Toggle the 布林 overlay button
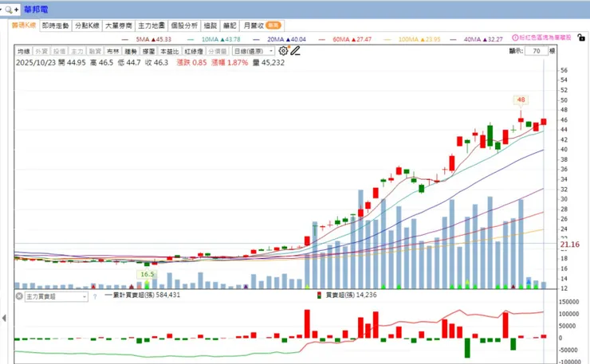 pyautogui.click(x=113, y=51)
